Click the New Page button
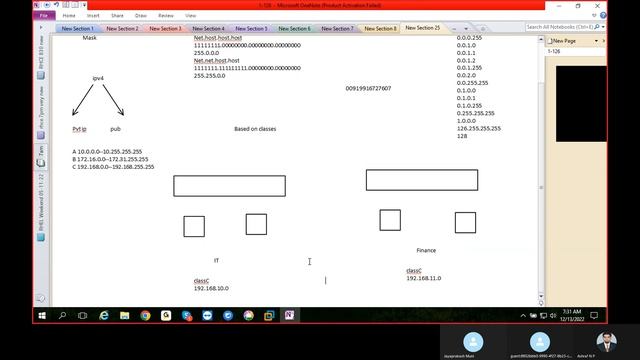 [563, 41]
